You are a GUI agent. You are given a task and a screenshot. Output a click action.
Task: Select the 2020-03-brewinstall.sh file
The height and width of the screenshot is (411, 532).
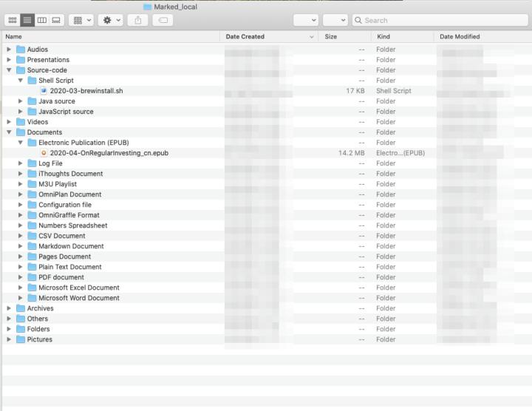(86, 91)
